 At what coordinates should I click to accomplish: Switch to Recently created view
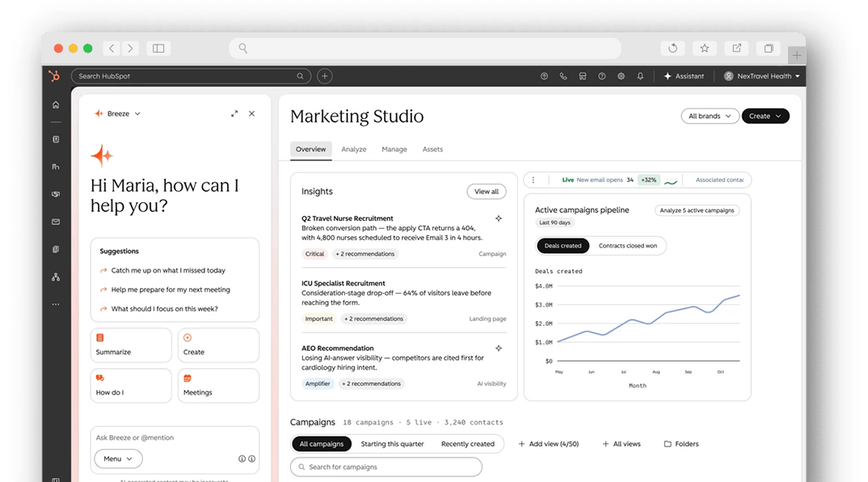pyautogui.click(x=468, y=444)
